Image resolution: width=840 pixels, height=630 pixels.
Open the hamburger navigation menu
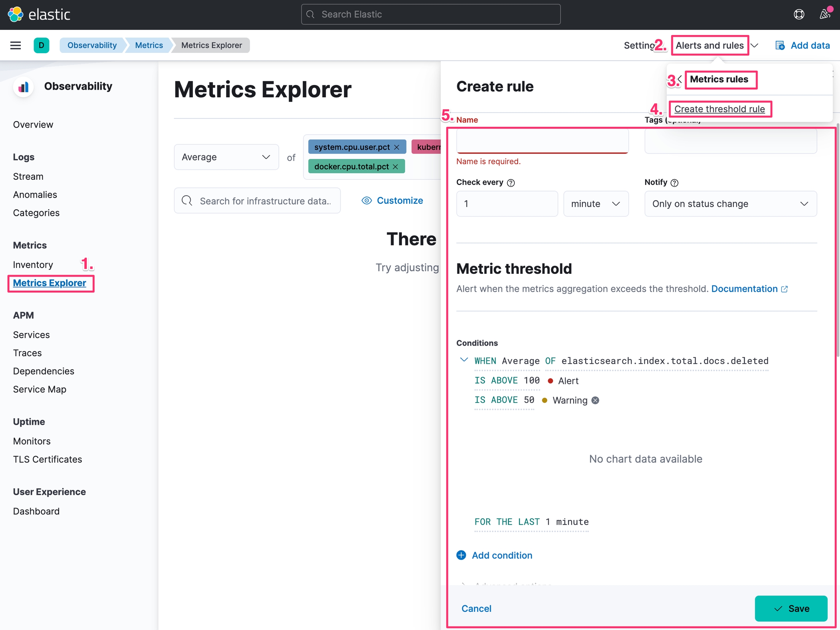[16, 46]
